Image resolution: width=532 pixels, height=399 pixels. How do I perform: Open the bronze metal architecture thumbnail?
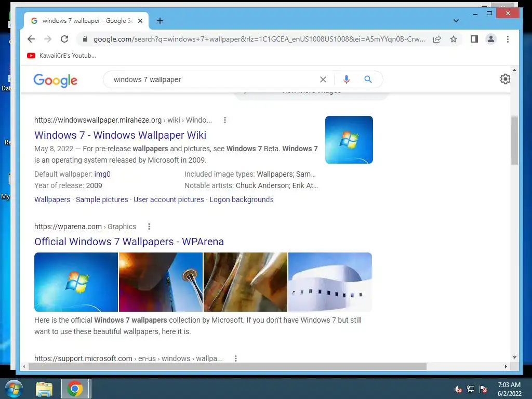coord(245,282)
